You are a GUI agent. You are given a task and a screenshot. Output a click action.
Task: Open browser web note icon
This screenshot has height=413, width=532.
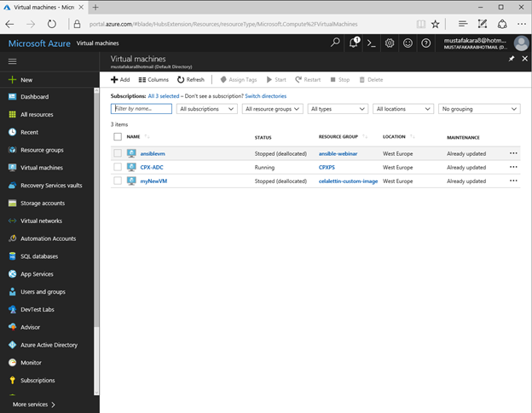click(483, 24)
